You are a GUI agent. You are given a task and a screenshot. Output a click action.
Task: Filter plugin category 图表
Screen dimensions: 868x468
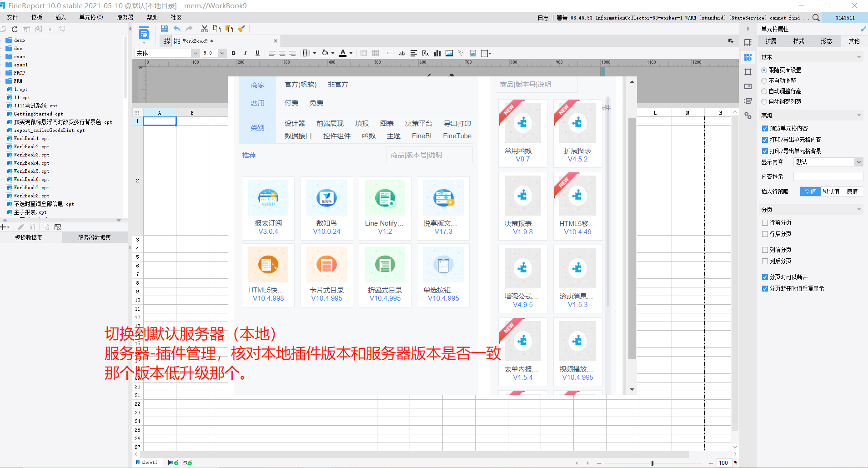387,123
